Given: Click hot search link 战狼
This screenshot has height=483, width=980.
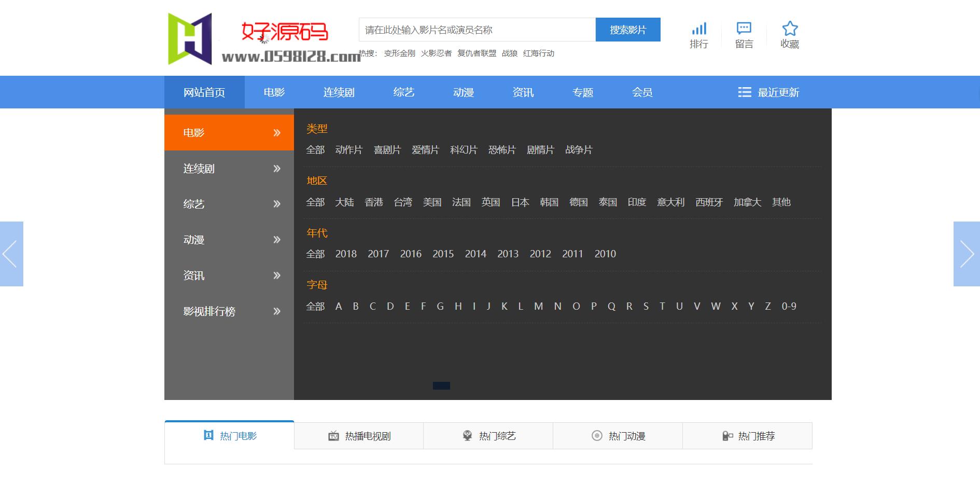Looking at the screenshot, I should [x=510, y=53].
